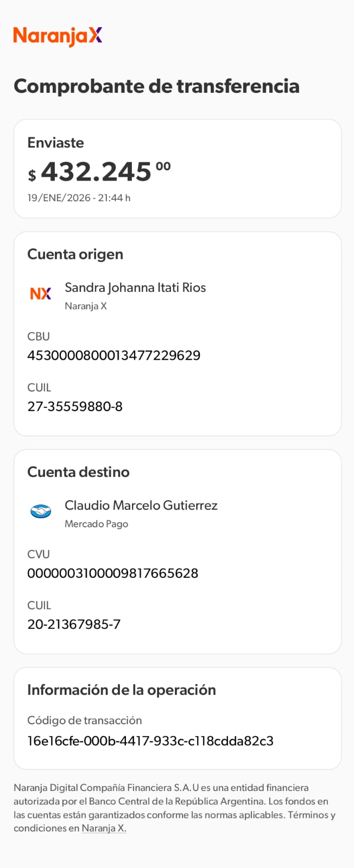Select the transaction code value
Image resolution: width=354 pixels, height=868 pixels.
tap(150, 741)
